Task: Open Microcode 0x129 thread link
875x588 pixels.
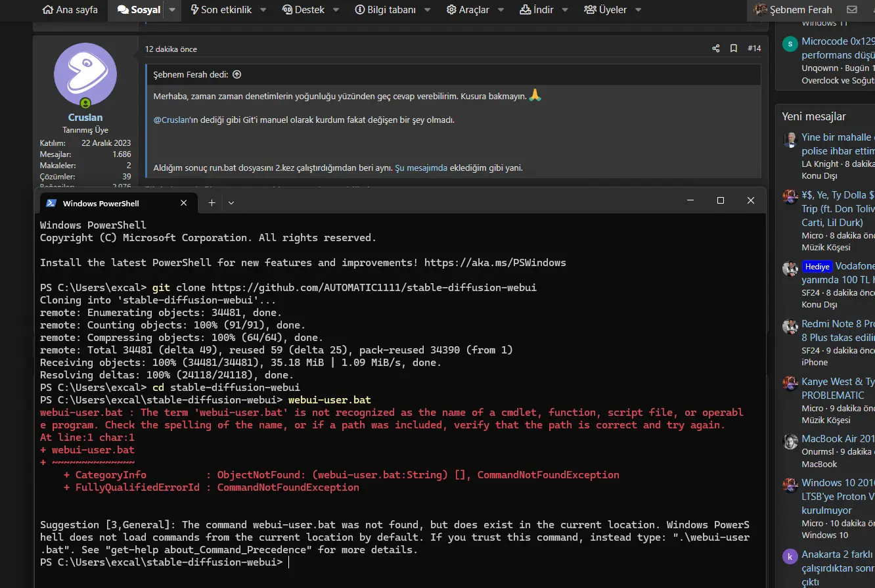Action: pyautogui.click(x=838, y=48)
